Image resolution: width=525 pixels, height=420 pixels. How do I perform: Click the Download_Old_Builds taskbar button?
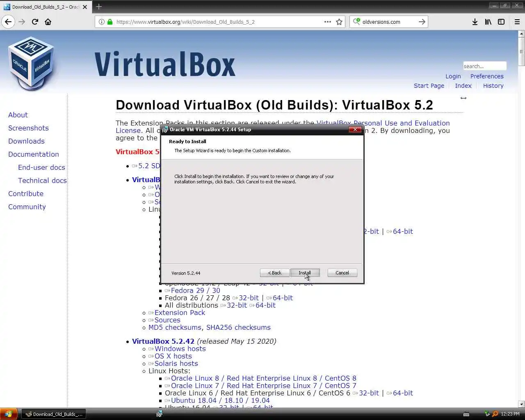tap(54, 414)
